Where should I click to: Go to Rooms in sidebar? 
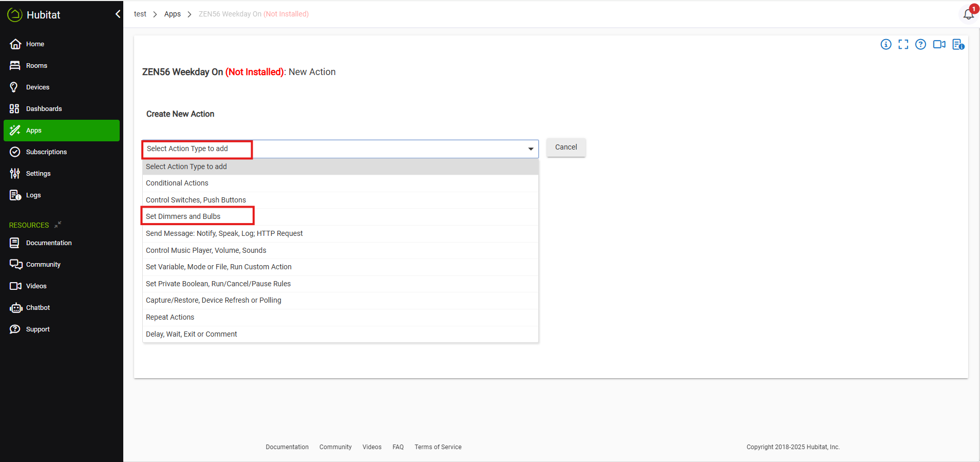(36, 66)
